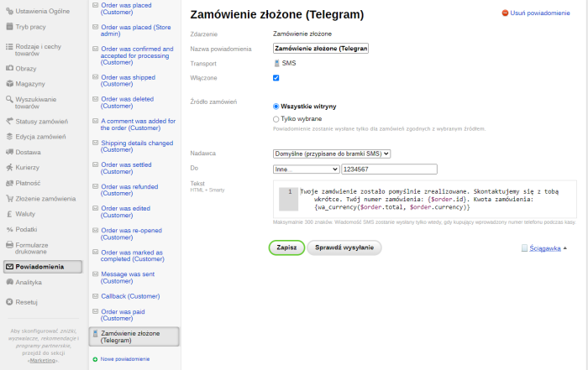This screenshot has width=588, height=370.
Task: Expand the Ściągawka arrow
Action: tap(564, 248)
